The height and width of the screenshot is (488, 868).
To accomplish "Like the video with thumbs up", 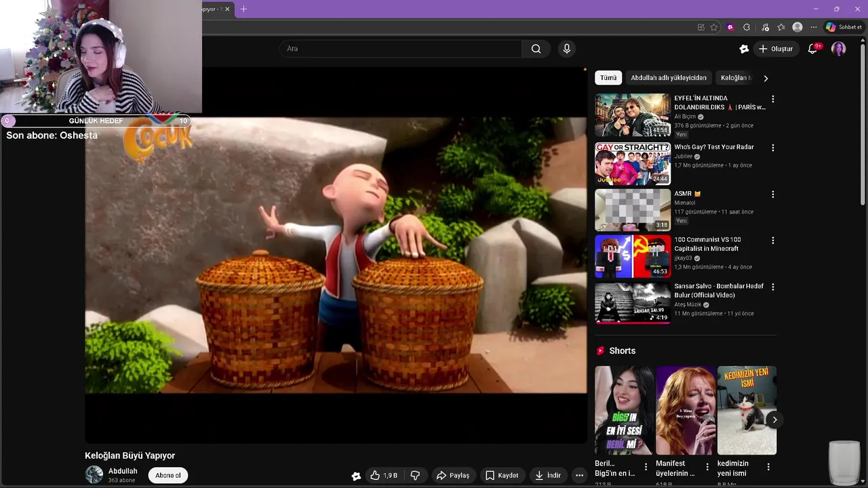I will [384, 476].
